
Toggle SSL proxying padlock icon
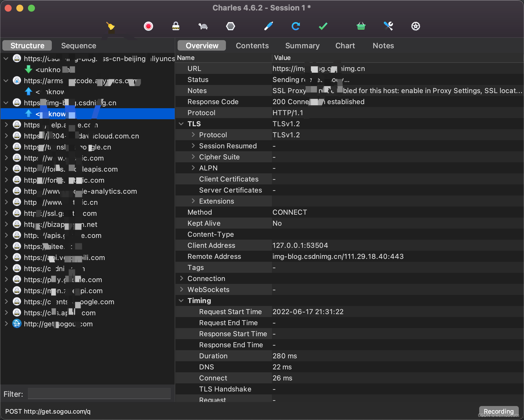click(176, 26)
